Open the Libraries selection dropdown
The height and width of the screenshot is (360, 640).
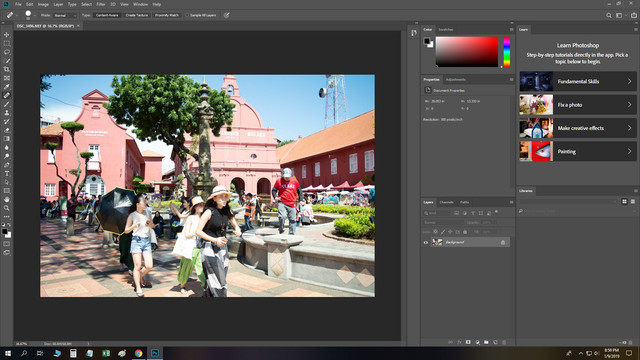[569, 202]
